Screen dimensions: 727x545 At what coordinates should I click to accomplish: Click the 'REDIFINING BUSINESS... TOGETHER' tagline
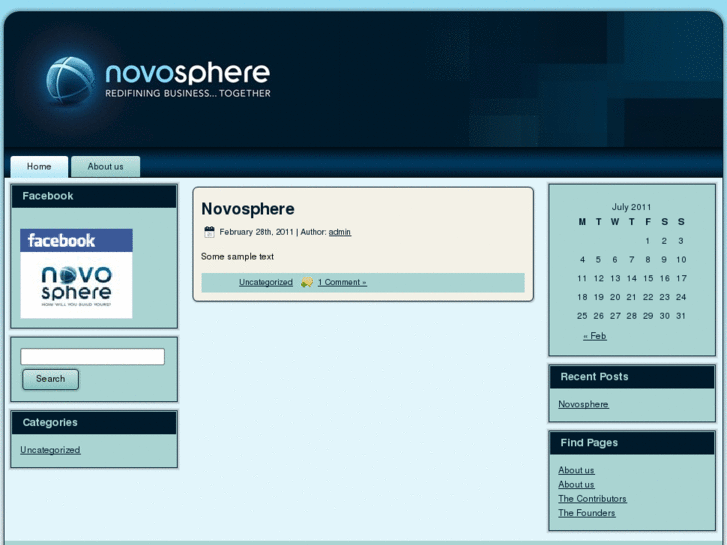[188, 93]
